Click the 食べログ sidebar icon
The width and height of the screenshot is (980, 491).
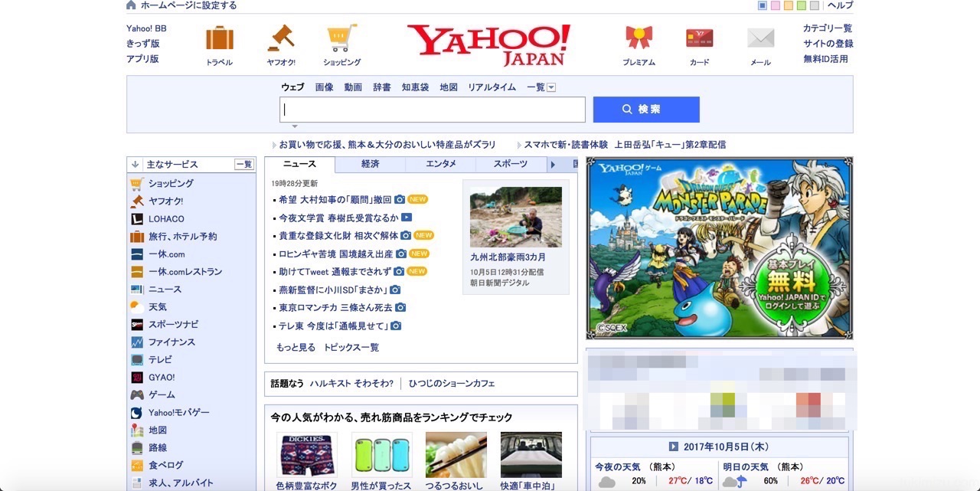137,466
